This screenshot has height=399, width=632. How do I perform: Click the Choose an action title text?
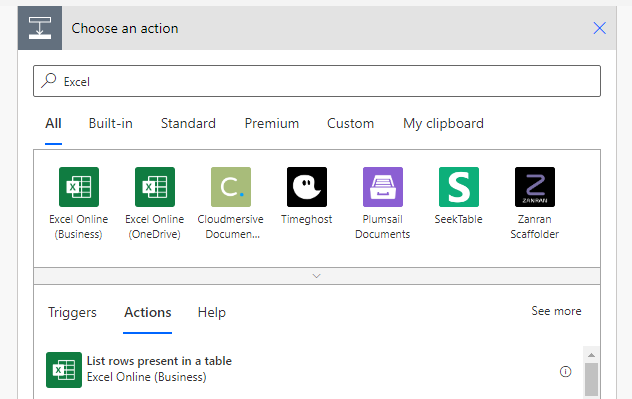click(x=125, y=28)
